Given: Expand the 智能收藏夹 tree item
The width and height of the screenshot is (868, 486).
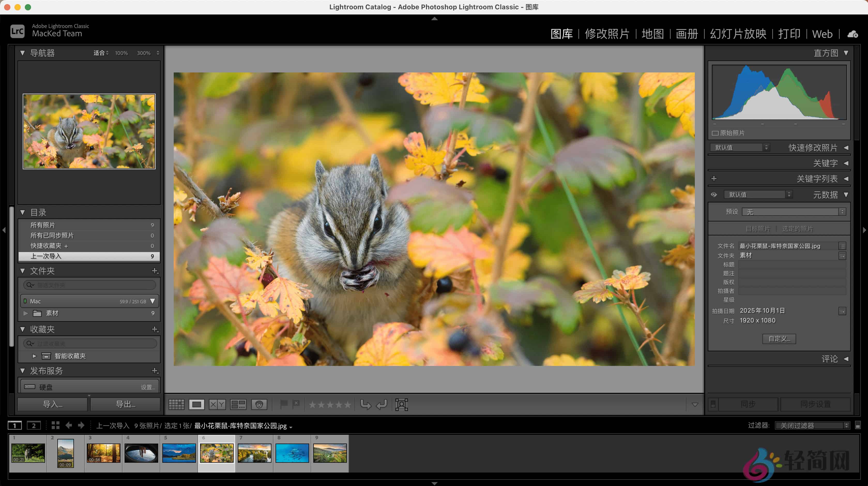Looking at the screenshot, I should pos(34,356).
